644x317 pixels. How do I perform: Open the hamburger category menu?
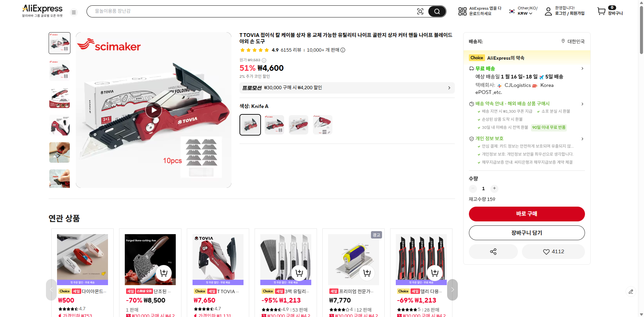pyautogui.click(x=74, y=12)
